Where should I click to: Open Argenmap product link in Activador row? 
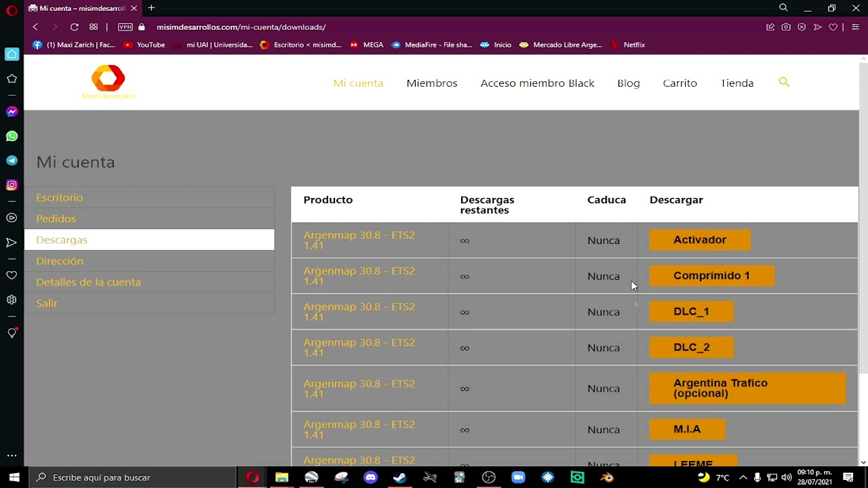pyautogui.click(x=359, y=240)
